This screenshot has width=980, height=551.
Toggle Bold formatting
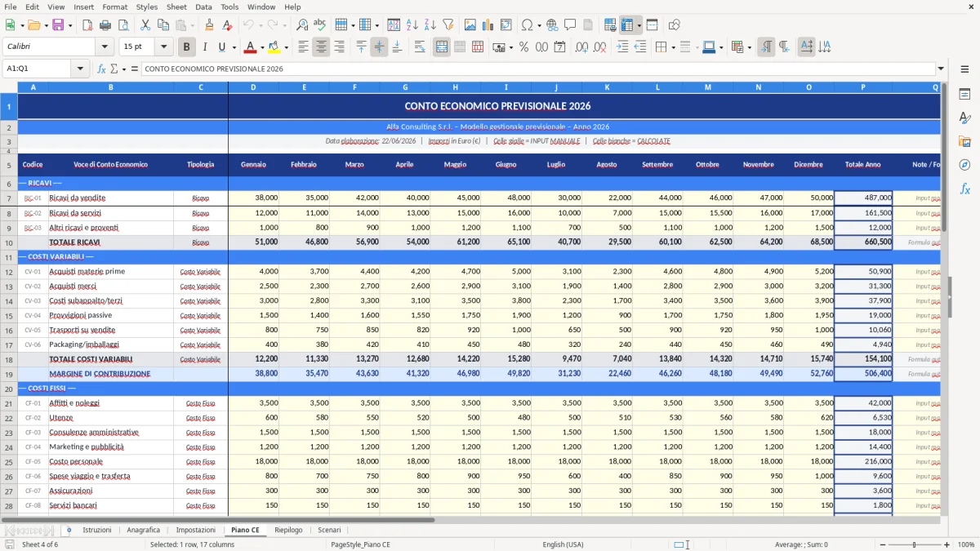(x=187, y=47)
